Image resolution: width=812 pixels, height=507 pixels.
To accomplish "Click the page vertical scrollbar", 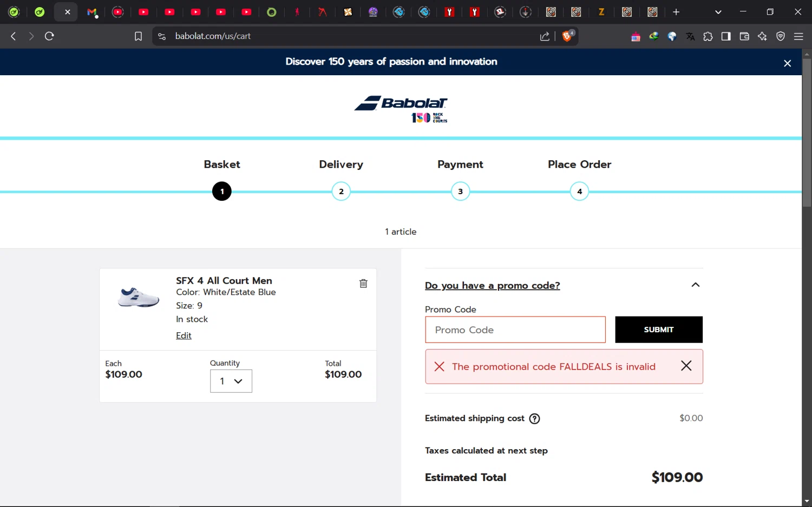I will [x=807, y=133].
